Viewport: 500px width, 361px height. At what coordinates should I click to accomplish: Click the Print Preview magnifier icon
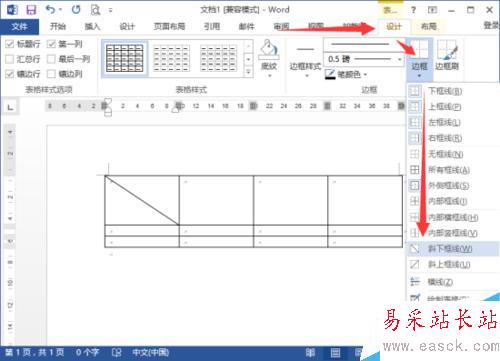point(95,10)
